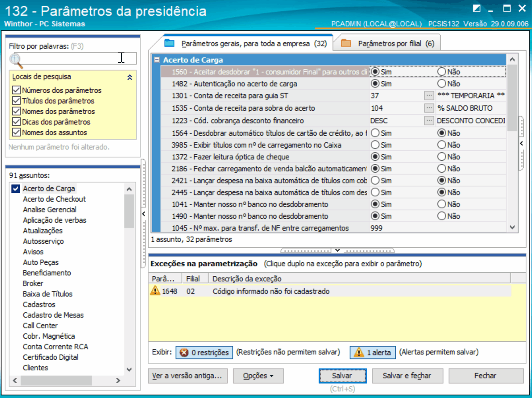Select Aplicação de verbas subject
This screenshot has height=398, width=532.
point(55,220)
